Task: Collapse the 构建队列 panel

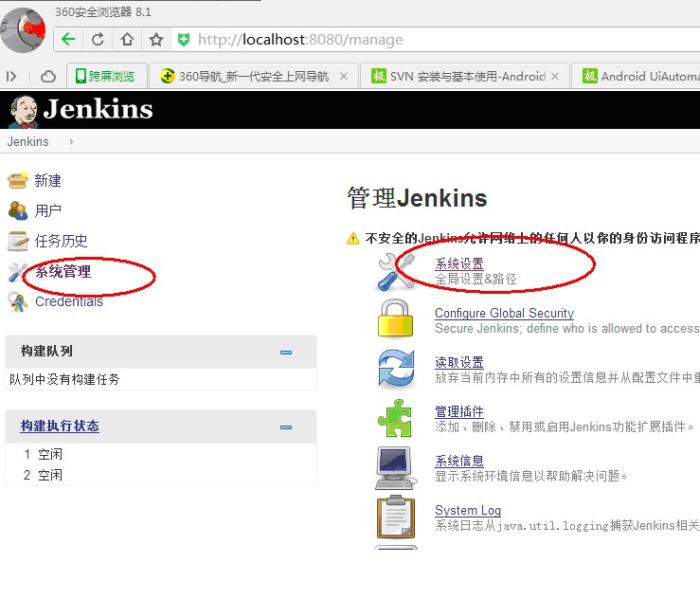Action: 286,353
